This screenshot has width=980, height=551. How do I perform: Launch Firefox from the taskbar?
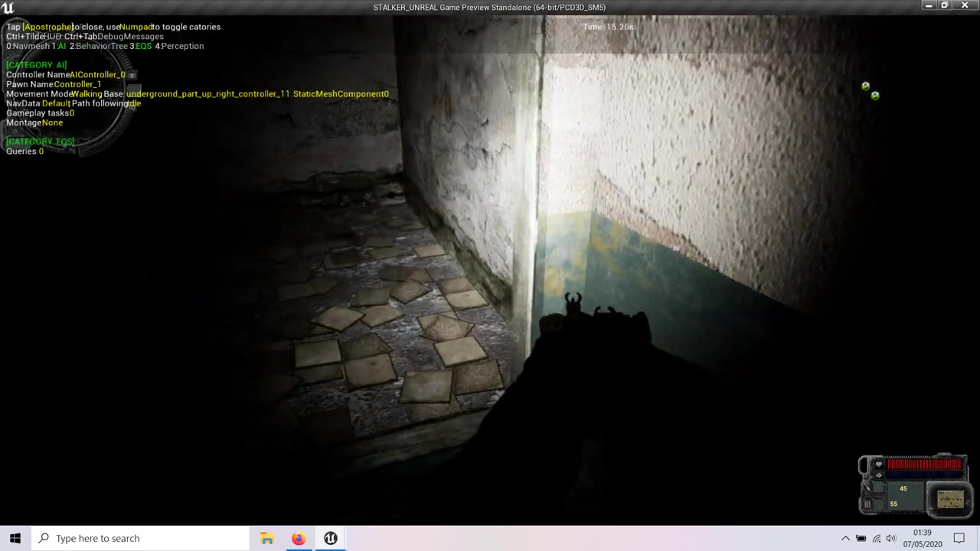(x=298, y=538)
